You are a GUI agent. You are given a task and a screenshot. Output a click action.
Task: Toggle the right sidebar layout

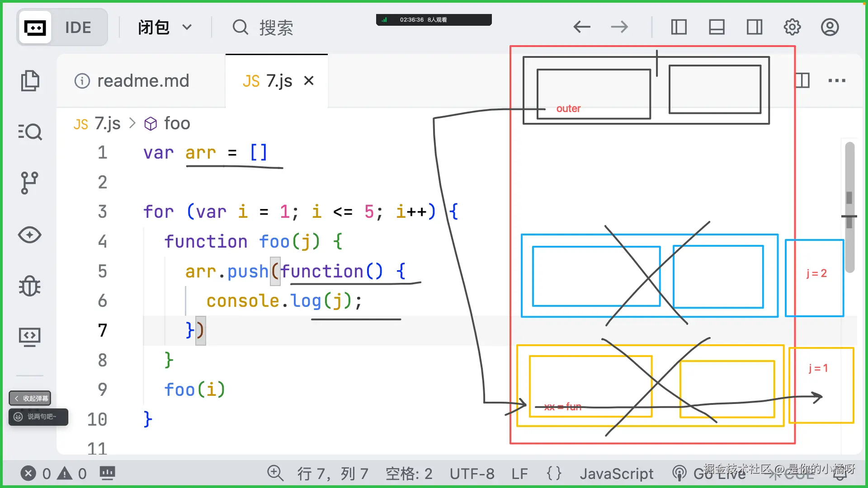click(755, 27)
